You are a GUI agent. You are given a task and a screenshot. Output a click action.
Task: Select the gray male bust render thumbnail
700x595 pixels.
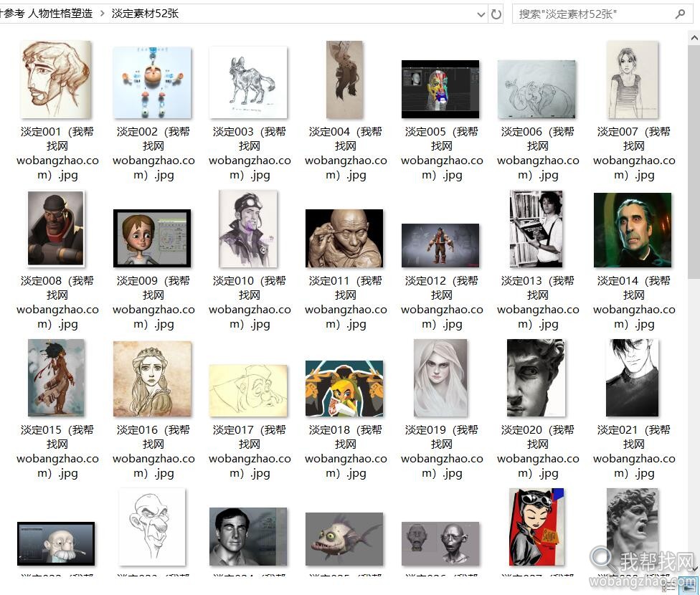[248, 536]
